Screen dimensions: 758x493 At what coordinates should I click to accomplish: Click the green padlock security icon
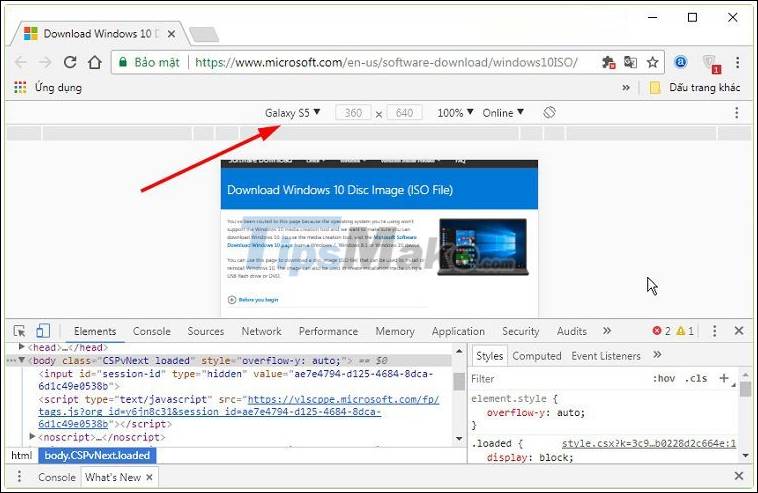pyautogui.click(x=123, y=62)
